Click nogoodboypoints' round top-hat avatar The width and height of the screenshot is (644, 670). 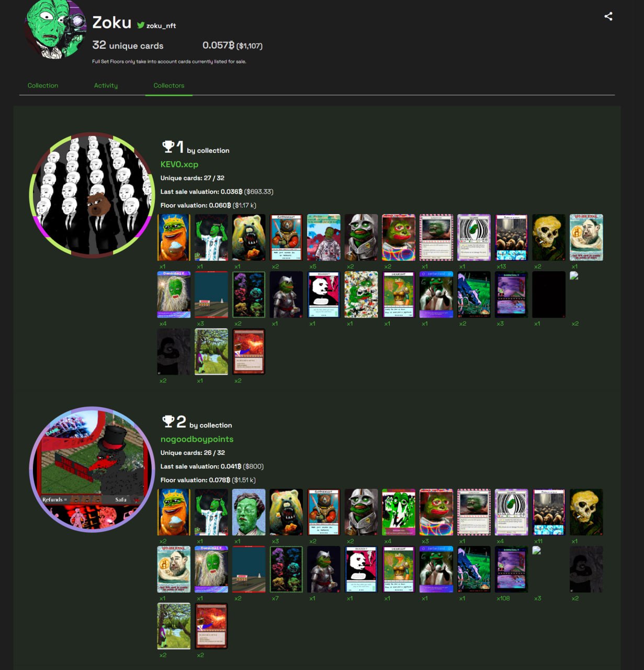[x=92, y=470]
